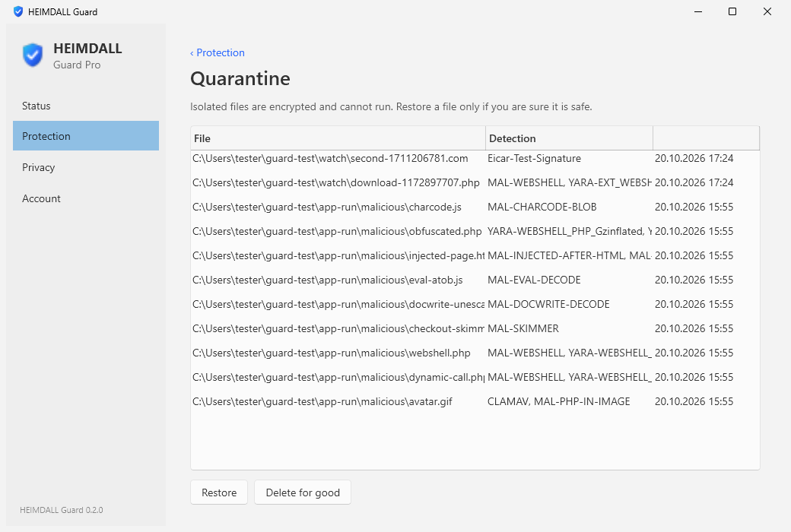Minimize the HEIMDALL Guard window

698,11
